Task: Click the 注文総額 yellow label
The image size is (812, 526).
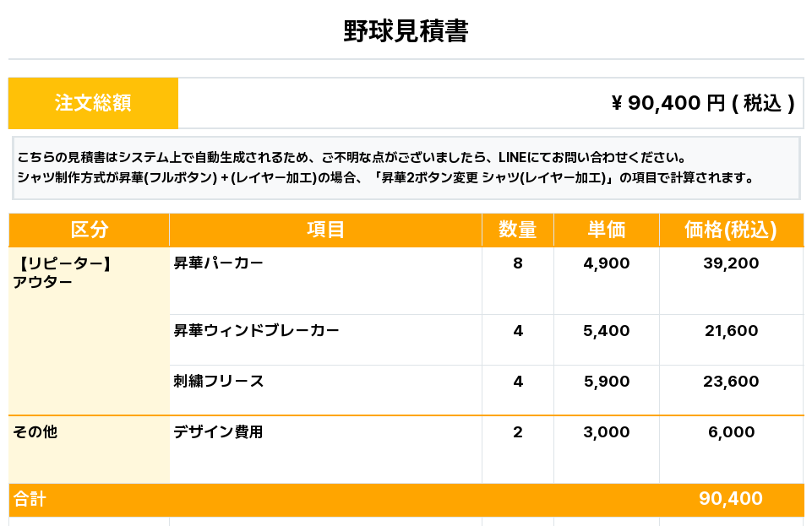Action: click(93, 103)
